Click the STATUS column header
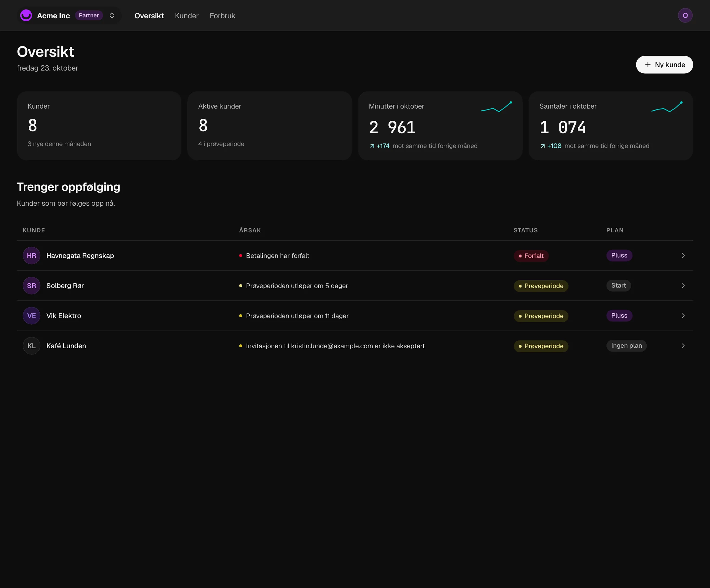Image resolution: width=710 pixels, height=588 pixels. [525, 230]
